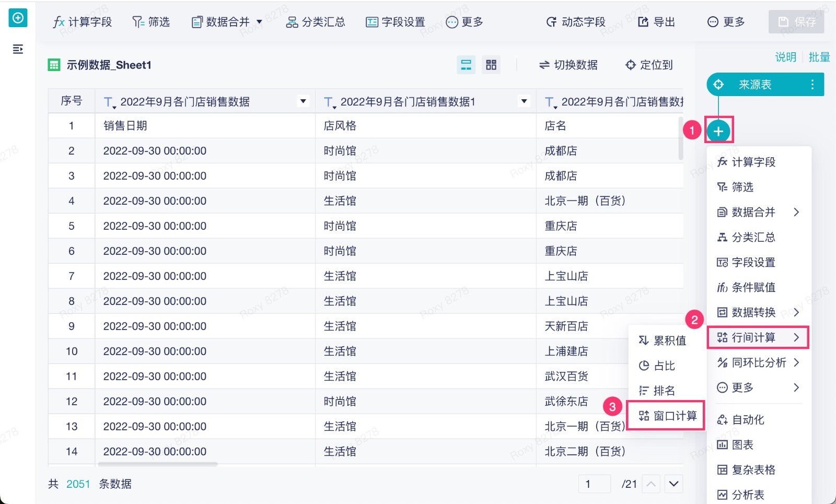Click the 导出 export button
The width and height of the screenshot is (836, 504).
(657, 22)
